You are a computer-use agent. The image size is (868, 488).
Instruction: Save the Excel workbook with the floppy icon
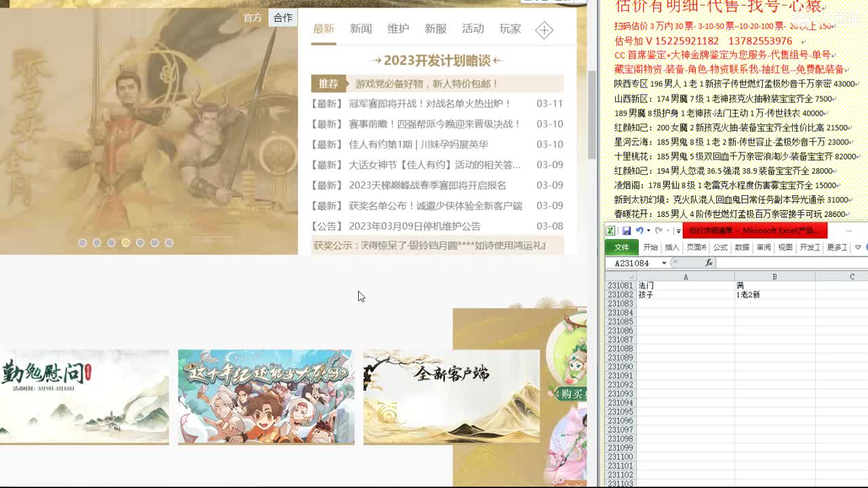pyautogui.click(x=627, y=231)
